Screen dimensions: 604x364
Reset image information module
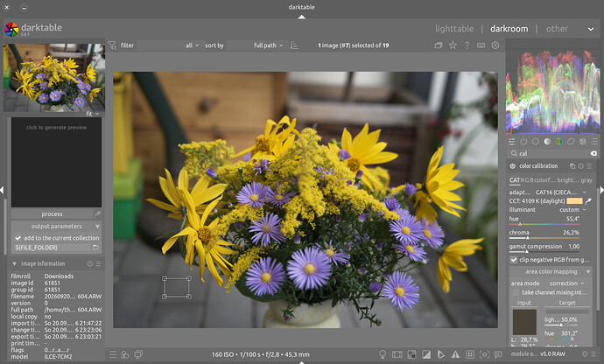[x=90, y=264]
